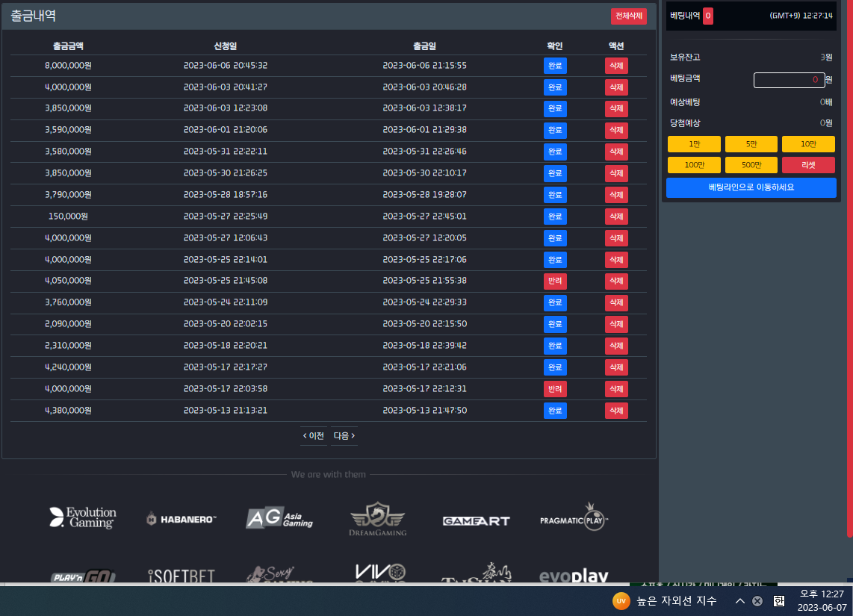Click 반려 status for the 2023-05-17 22:03:58 row
Image resolution: width=853 pixels, height=616 pixels.
point(555,389)
